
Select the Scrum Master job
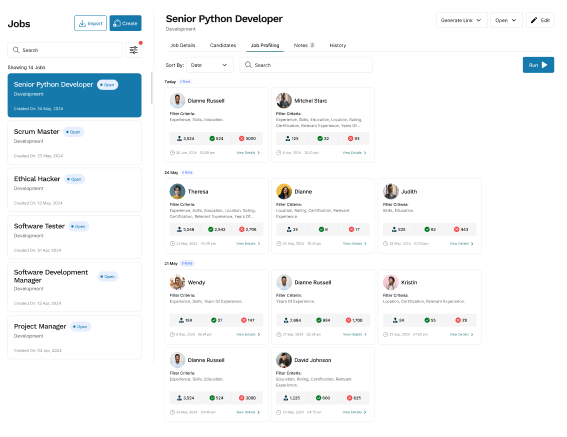click(x=74, y=143)
